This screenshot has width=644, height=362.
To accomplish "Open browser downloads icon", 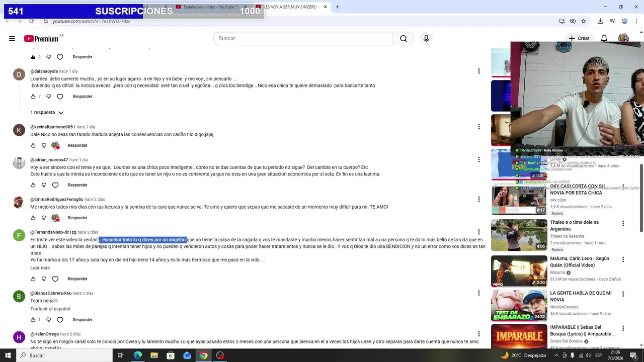I will tap(600, 21).
